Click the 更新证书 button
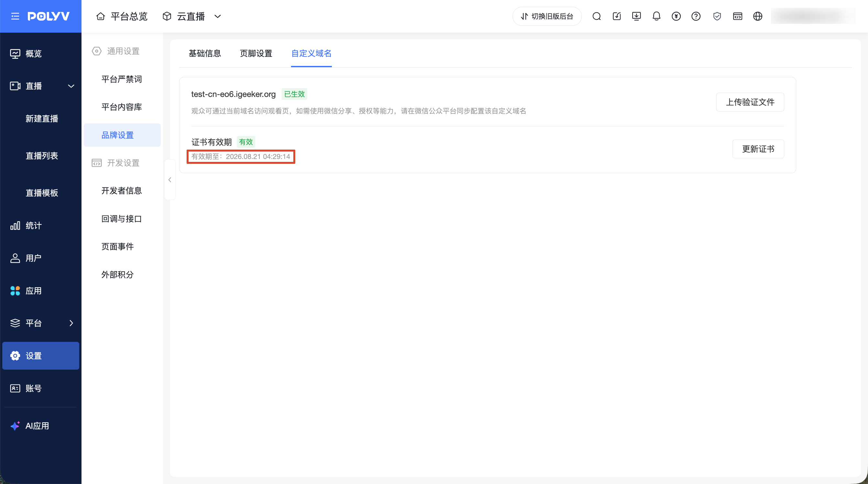 pos(758,149)
